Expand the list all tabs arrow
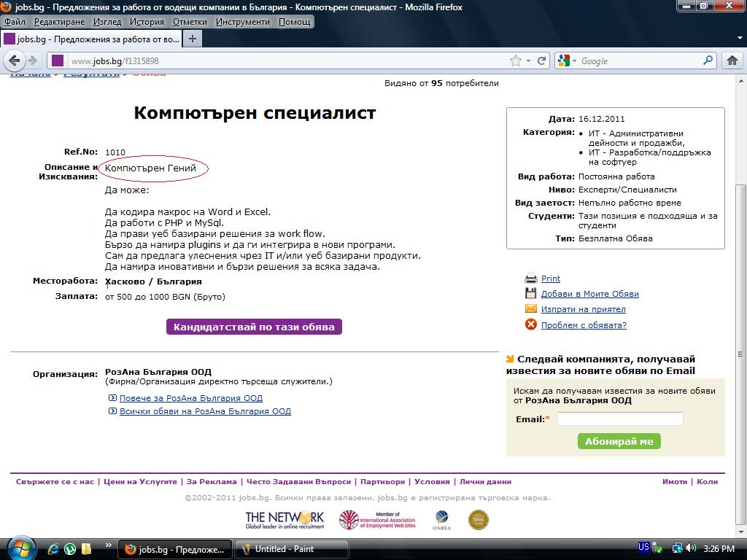747x560 pixels. coord(740,38)
